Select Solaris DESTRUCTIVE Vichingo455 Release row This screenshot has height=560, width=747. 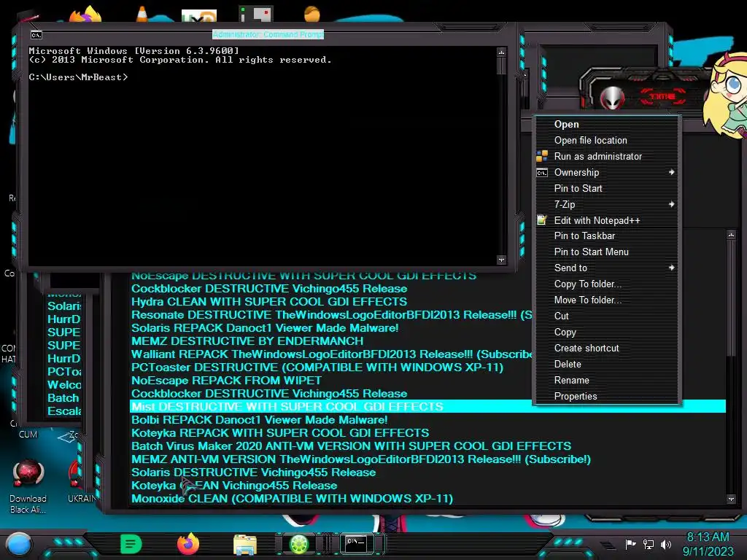tap(253, 472)
